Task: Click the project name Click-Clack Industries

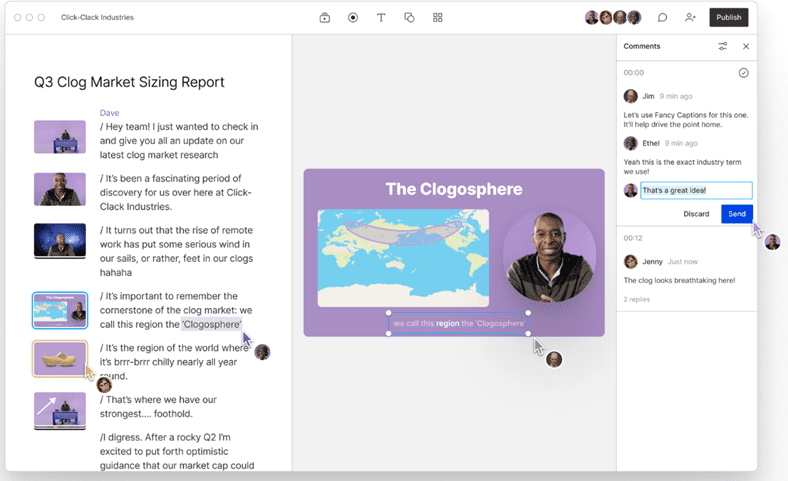Action: coord(97,18)
